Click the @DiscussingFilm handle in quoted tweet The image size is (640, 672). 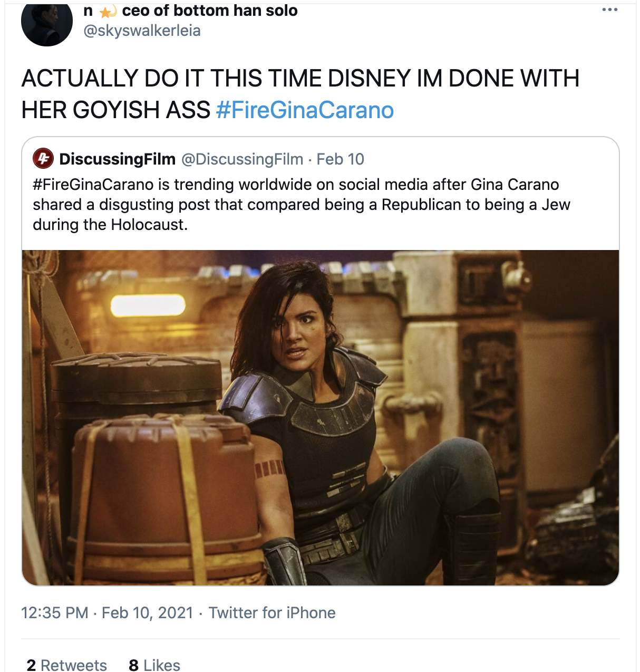pyautogui.click(x=243, y=159)
